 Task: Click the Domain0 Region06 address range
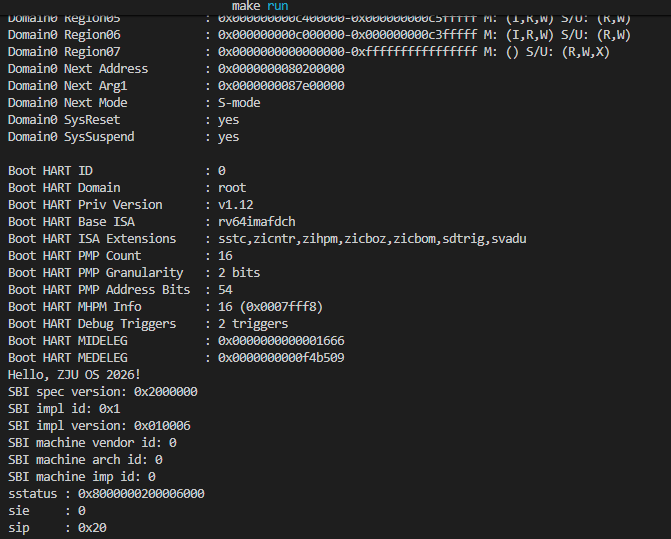(x=347, y=35)
